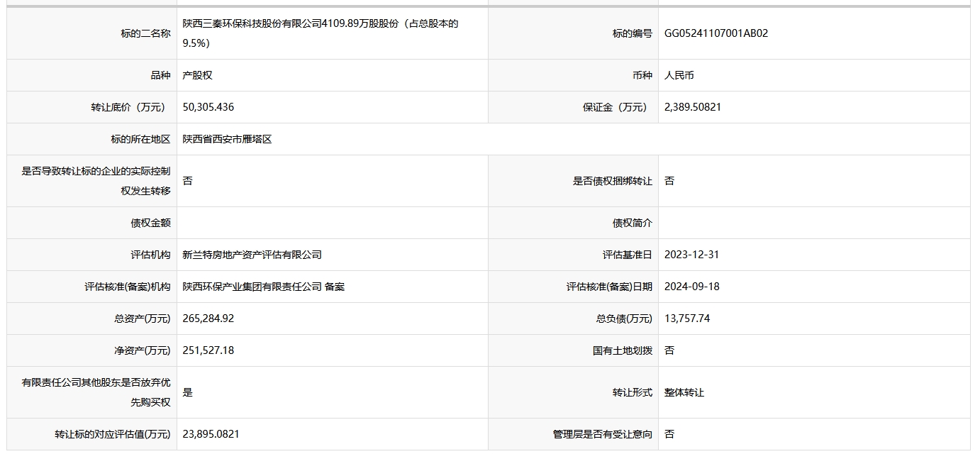Image resolution: width=980 pixels, height=454 pixels.
Task: Click the label 标的编号
Action: pyautogui.click(x=633, y=33)
